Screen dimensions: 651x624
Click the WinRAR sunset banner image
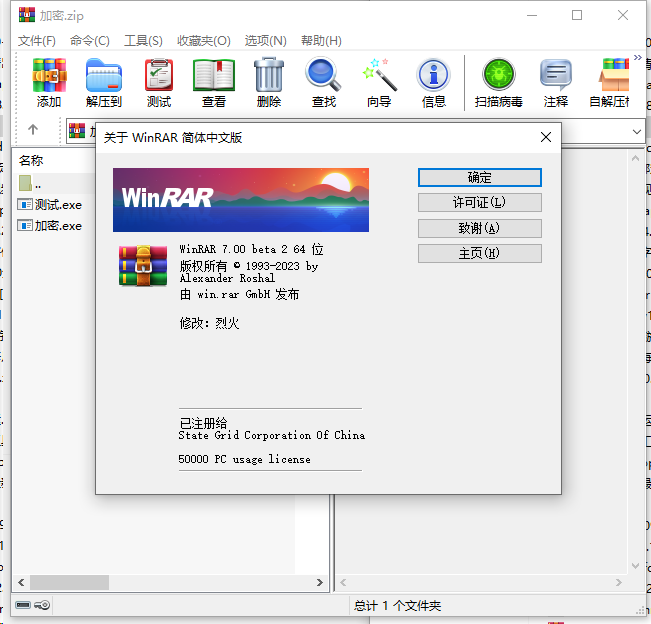pyautogui.click(x=241, y=200)
